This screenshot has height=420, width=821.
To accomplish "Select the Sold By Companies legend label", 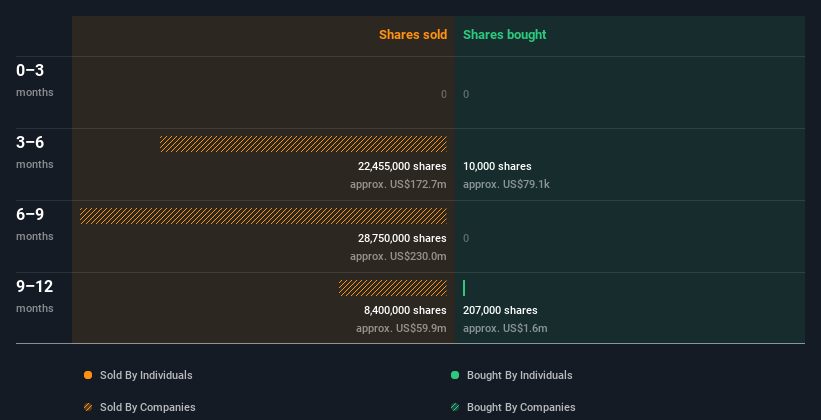I will 148,407.
